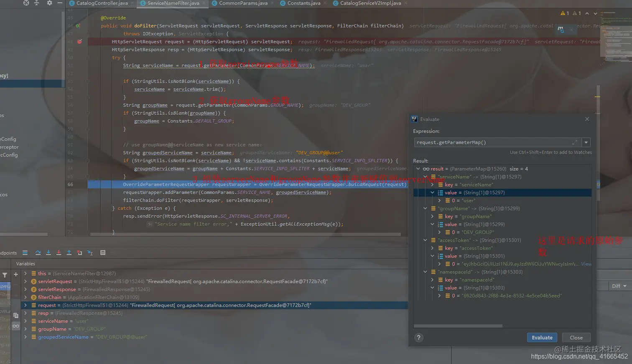Select the Variables tab

click(25, 264)
